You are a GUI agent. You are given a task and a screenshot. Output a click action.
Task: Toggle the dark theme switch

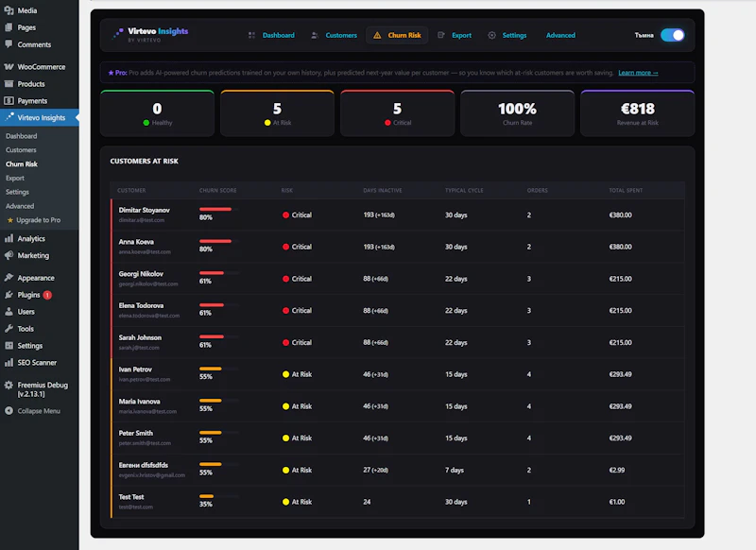(673, 35)
